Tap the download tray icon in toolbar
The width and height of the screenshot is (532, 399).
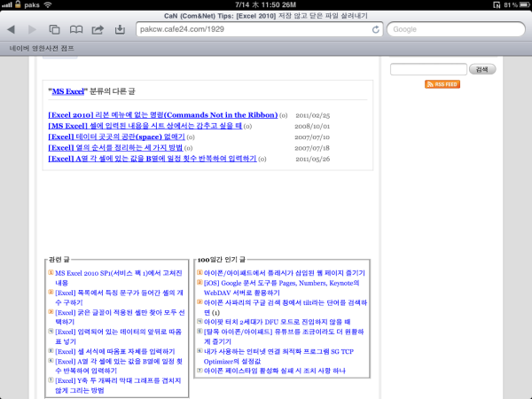coord(120,29)
